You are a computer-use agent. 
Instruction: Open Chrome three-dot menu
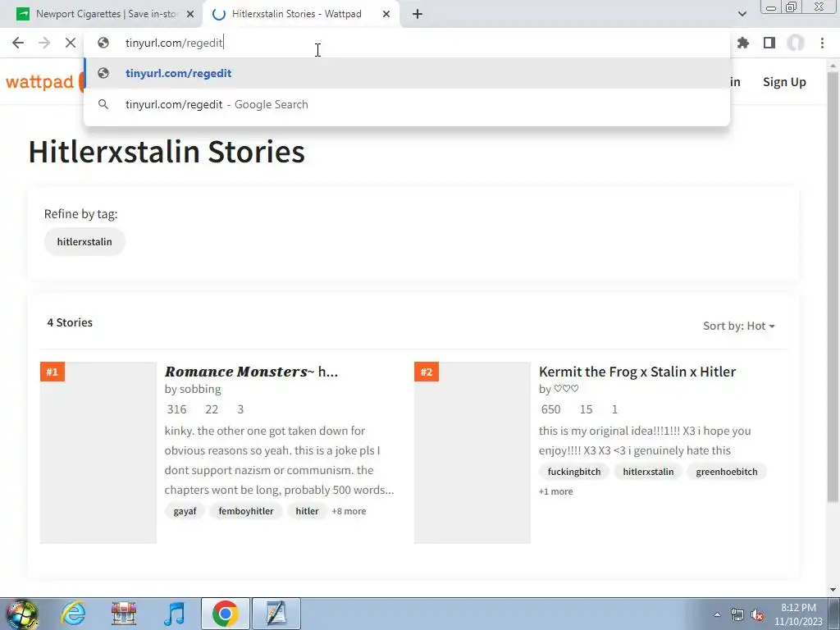(x=822, y=43)
